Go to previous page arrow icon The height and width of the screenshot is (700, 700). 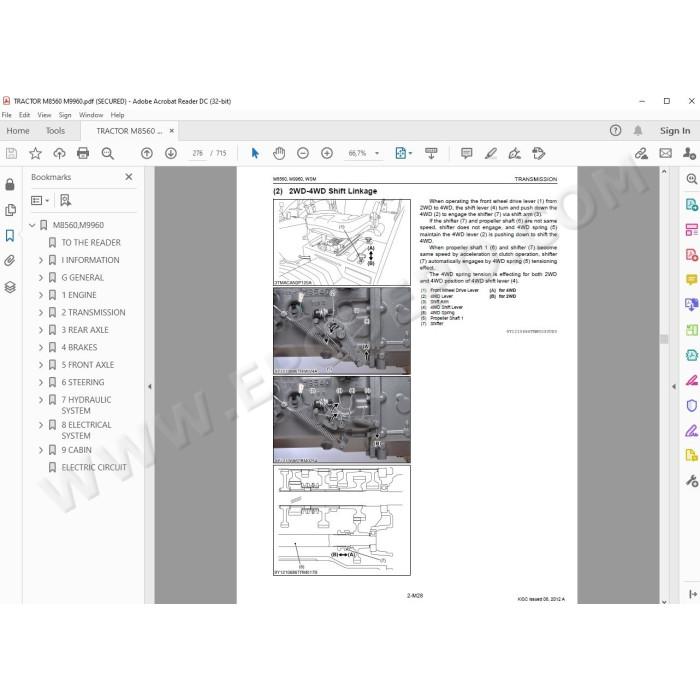[x=146, y=154]
